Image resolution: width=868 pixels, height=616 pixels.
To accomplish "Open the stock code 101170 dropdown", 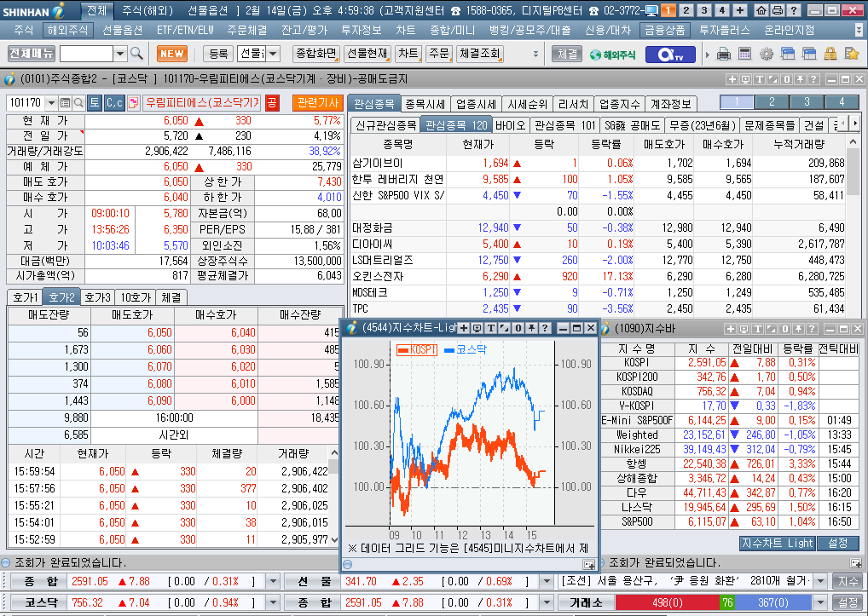I will (51, 103).
